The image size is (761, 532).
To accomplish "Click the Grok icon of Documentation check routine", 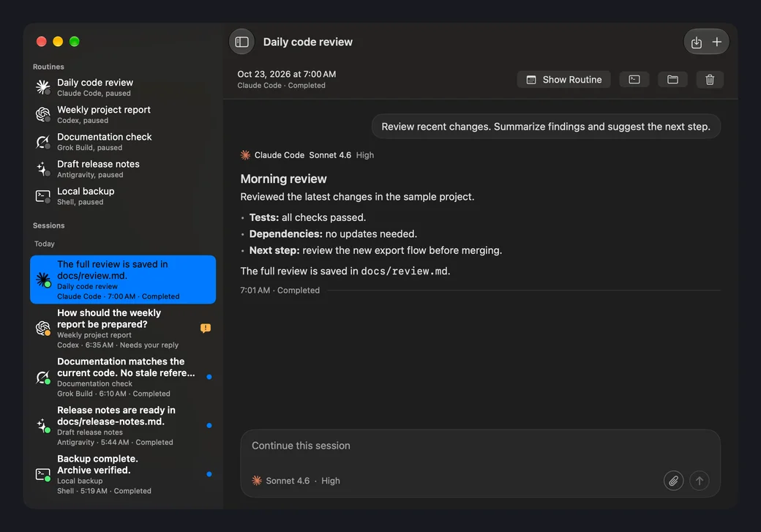I will click(x=42, y=141).
